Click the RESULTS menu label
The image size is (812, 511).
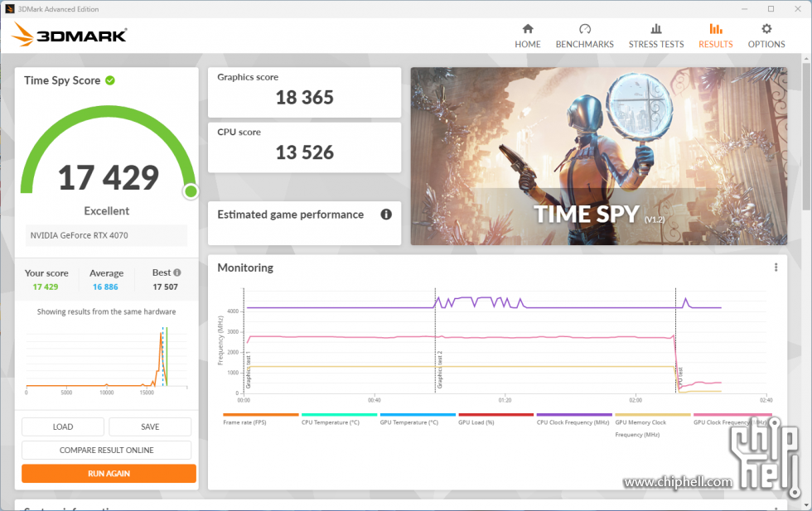point(716,45)
